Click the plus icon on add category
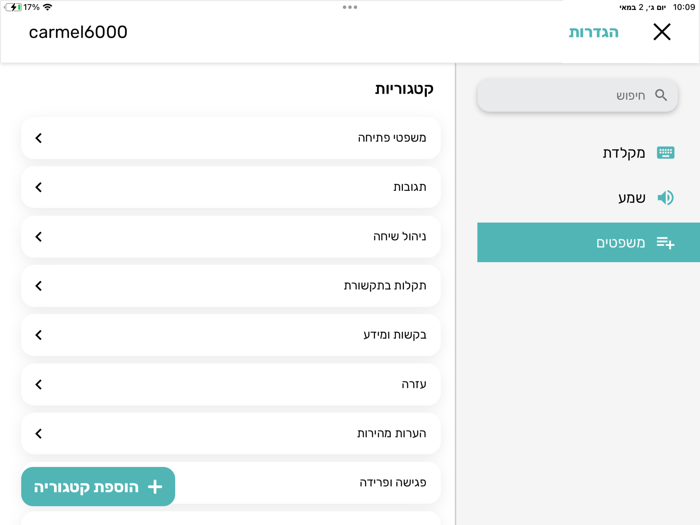This screenshot has width=700, height=525. tap(155, 487)
